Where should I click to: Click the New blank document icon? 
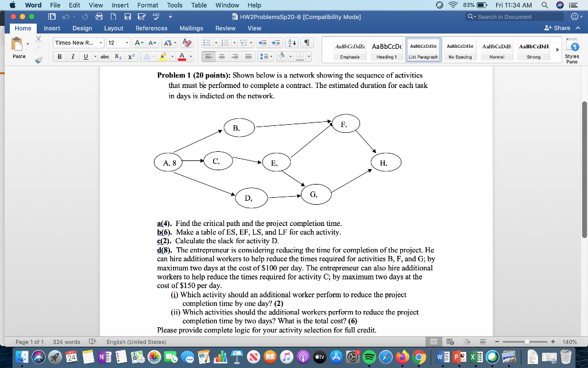point(113,17)
